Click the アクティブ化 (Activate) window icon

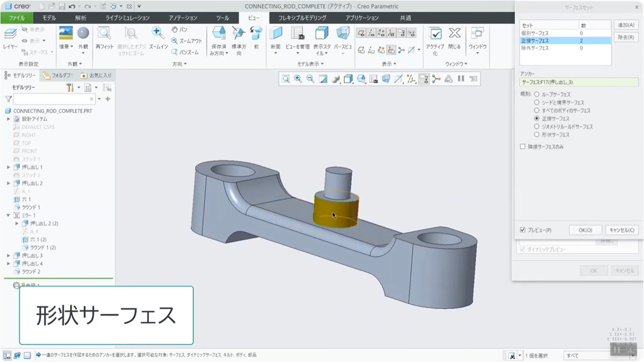click(435, 34)
